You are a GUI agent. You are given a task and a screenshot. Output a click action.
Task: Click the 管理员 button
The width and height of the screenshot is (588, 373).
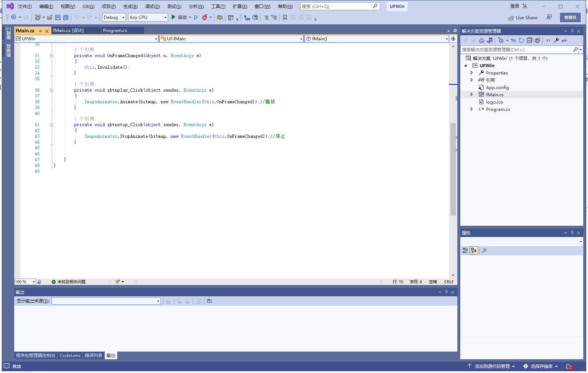[x=570, y=17]
